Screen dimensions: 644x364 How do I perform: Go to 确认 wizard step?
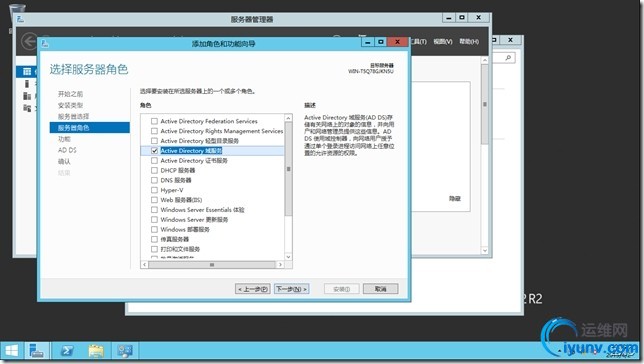click(x=64, y=161)
